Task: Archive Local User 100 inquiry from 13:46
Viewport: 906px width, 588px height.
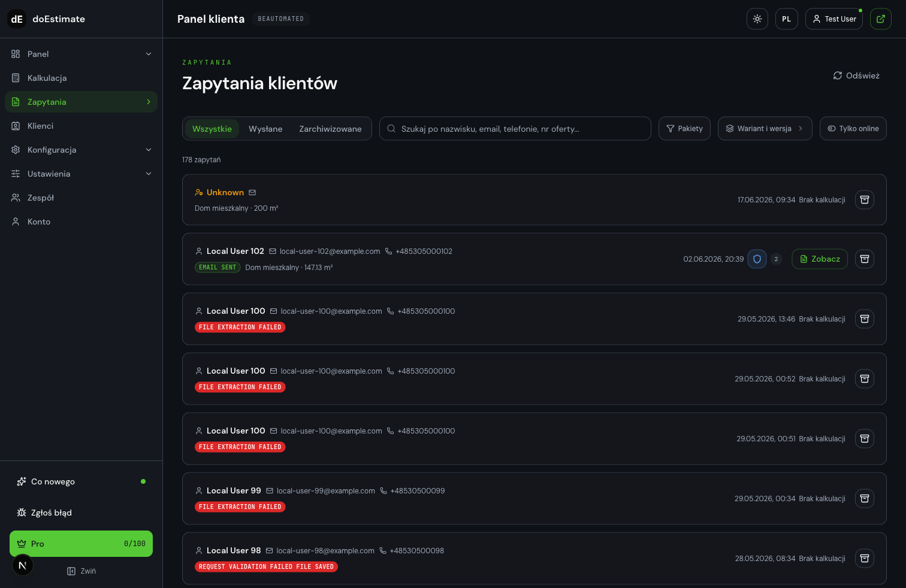Action: coord(865,319)
